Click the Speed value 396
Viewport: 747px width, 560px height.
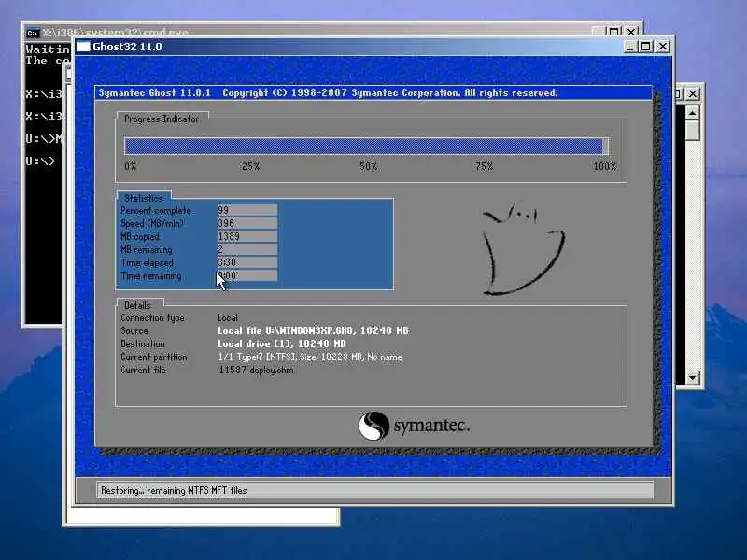(x=247, y=223)
